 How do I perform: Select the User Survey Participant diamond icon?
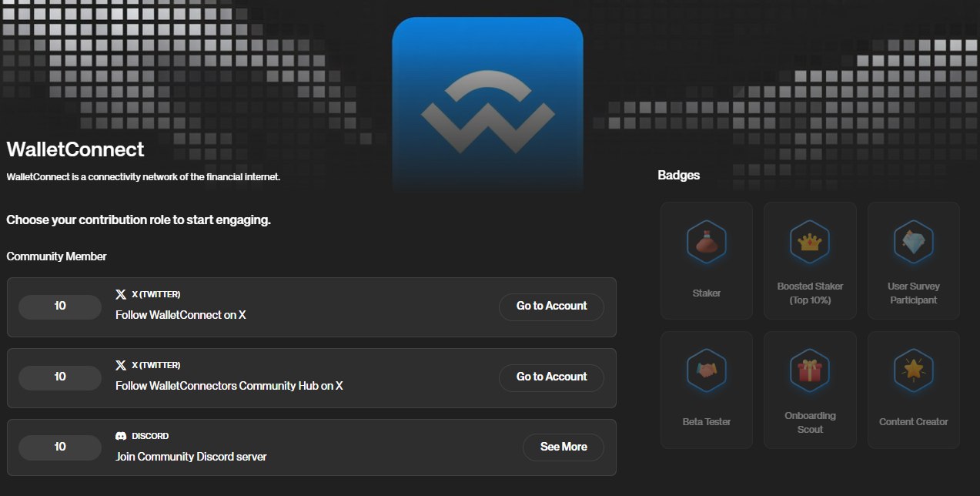click(913, 242)
